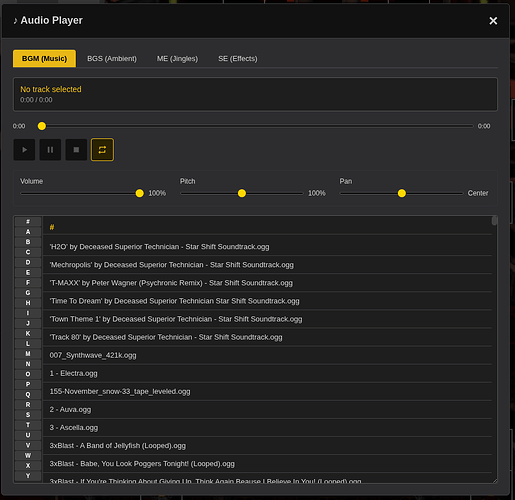515x500 pixels.
Task: Open the ME (Jingles) tab
Action: tap(177, 59)
